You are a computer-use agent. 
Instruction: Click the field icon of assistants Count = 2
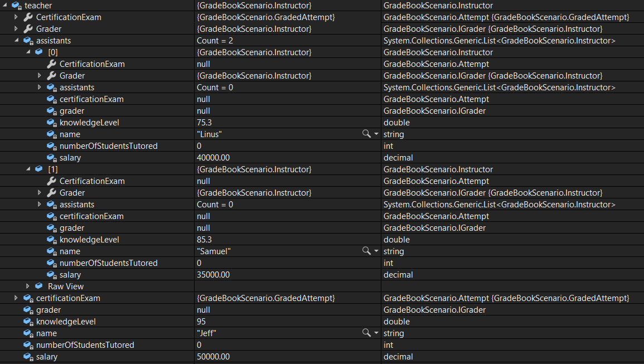(x=28, y=41)
